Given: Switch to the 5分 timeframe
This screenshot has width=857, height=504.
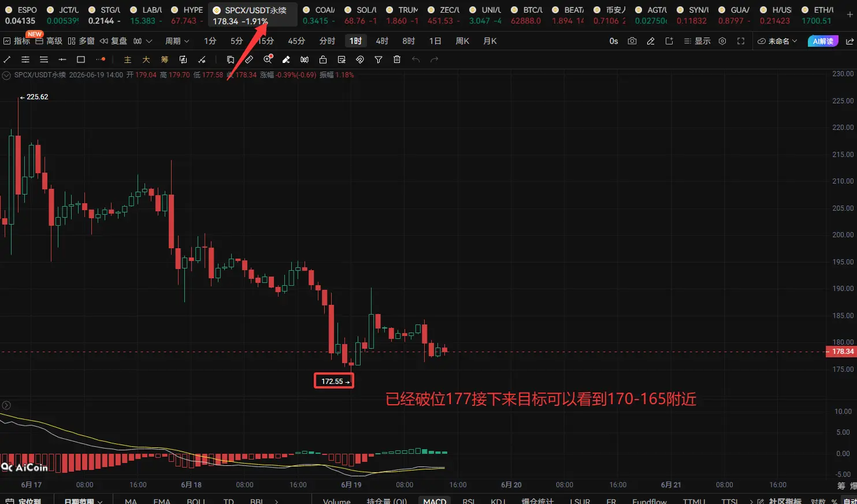Looking at the screenshot, I should 237,41.
